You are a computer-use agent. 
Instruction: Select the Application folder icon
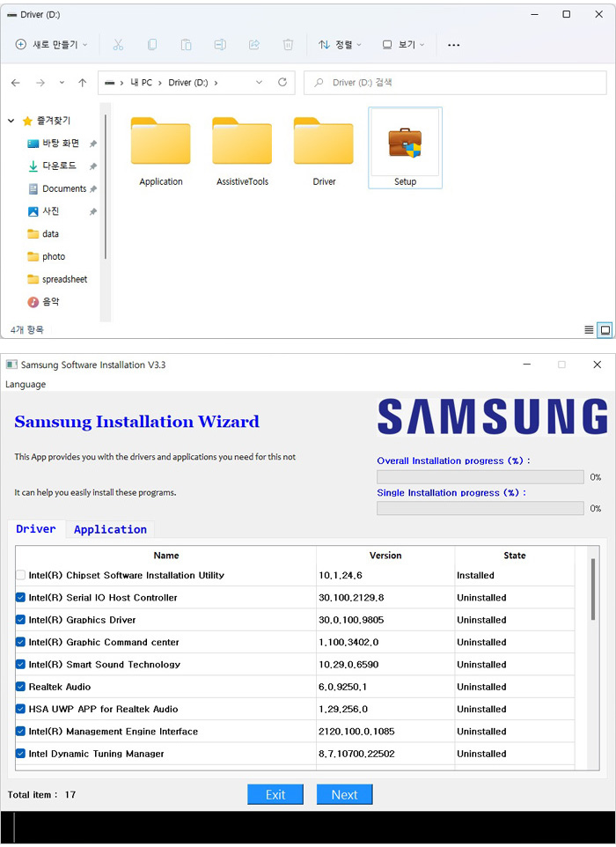(161, 141)
